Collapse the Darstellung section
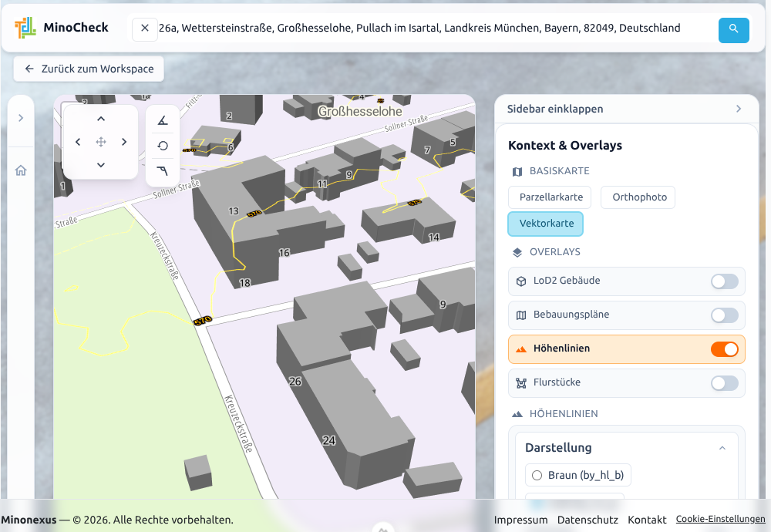This screenshot has height=532, width=771. 722,447
